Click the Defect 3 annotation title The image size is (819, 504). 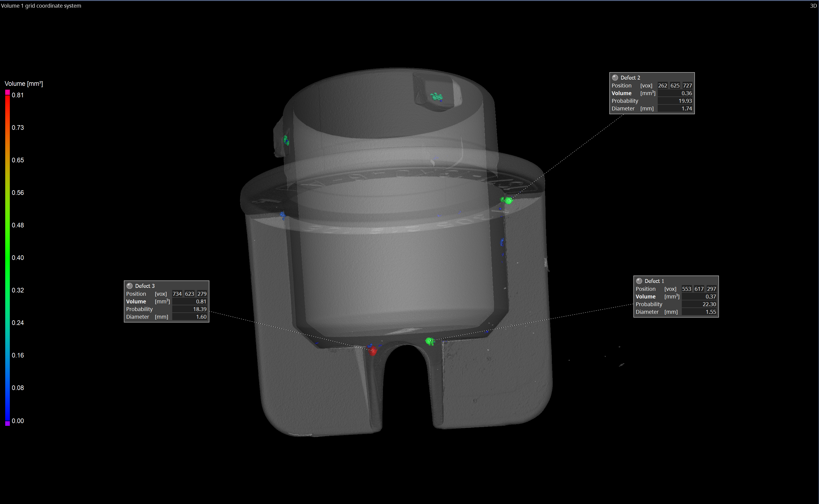[x=145, y=286]
